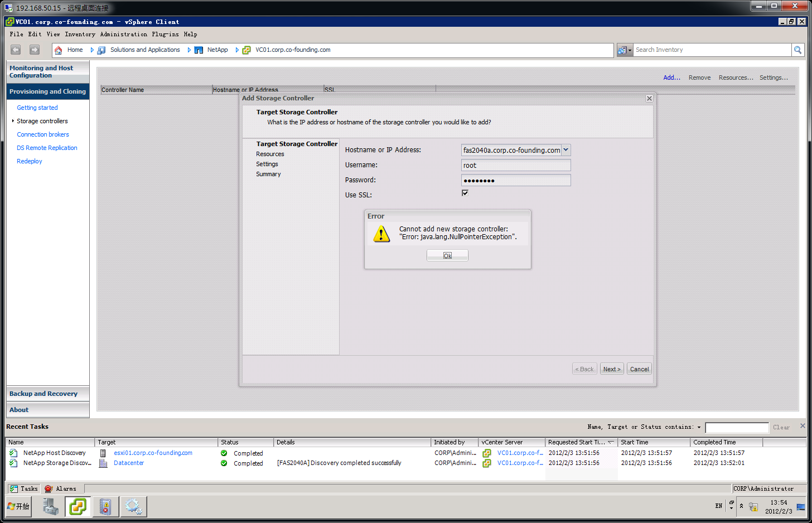Click Cancel in the wizard dialog
The width and height of the screenshot is (812, 523).
(639, 369)
